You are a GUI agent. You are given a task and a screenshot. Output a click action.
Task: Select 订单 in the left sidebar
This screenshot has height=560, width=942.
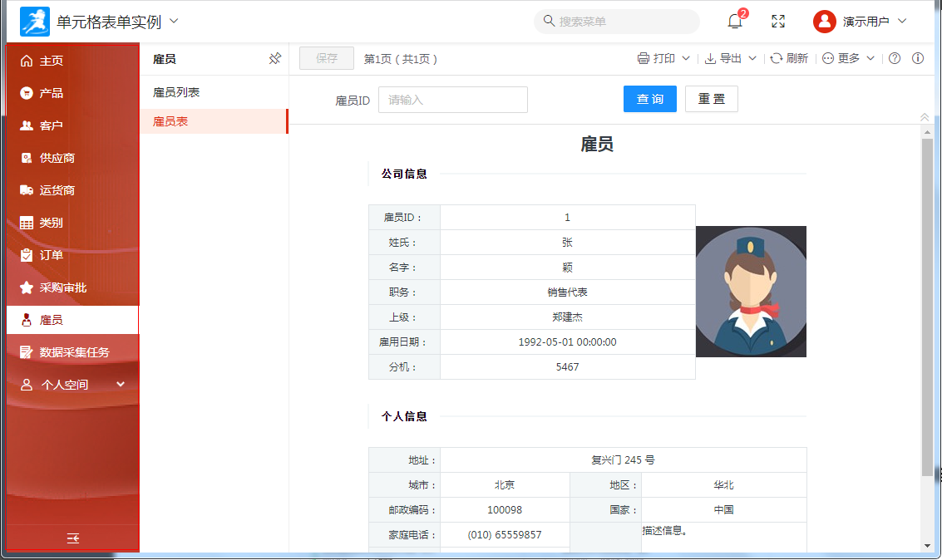pyautogui.click(x=52, y=255)
